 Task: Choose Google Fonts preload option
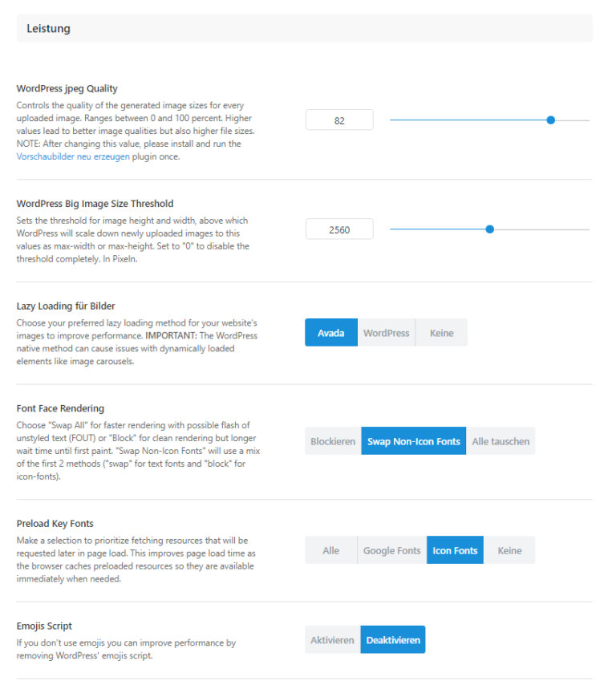tap(391, 550)
